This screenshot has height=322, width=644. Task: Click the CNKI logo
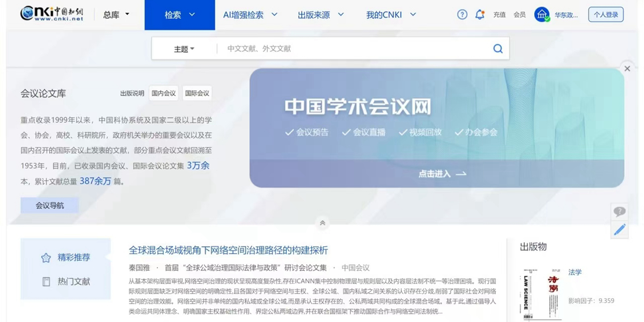pyautogui.click(x=52, y=13)
